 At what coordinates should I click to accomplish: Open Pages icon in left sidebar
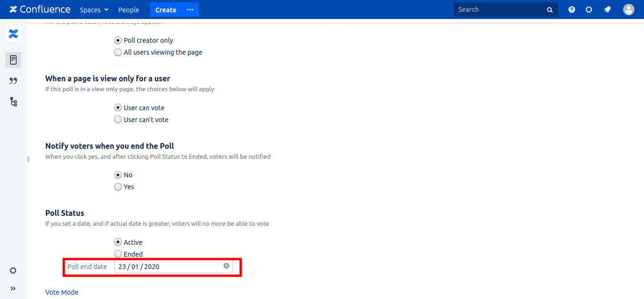click(13, 60)
